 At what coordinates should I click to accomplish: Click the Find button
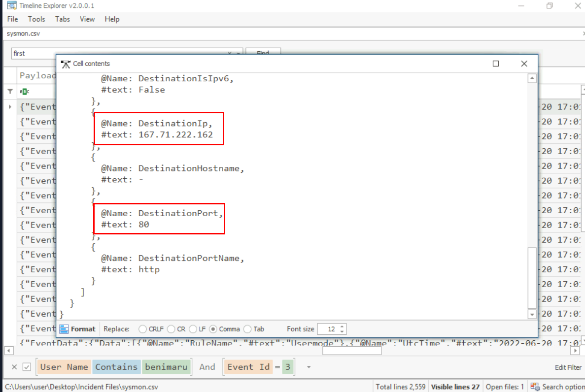click(263, 53)
